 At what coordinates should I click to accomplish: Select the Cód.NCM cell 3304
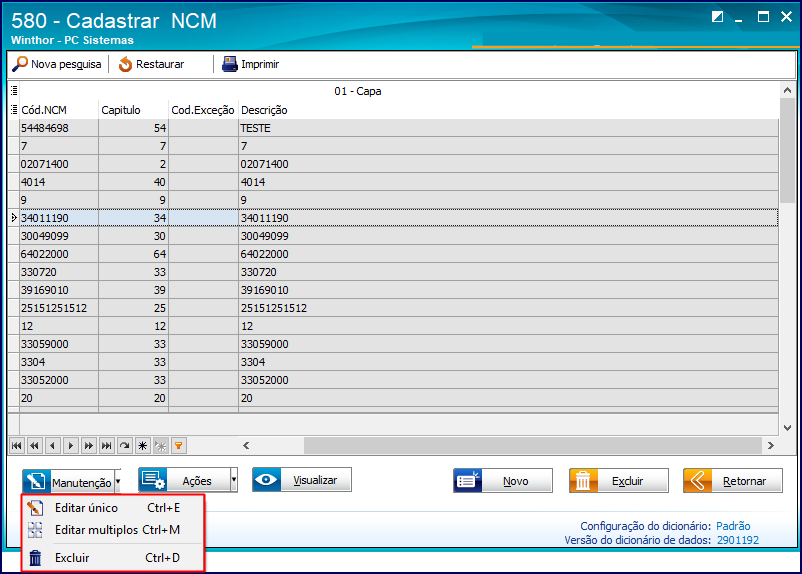(59, 362)
